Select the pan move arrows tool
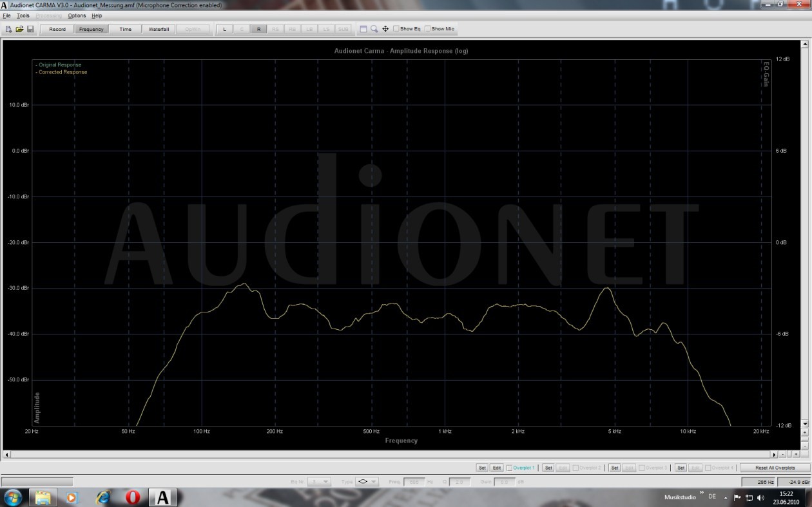 (x=385, y=29)
